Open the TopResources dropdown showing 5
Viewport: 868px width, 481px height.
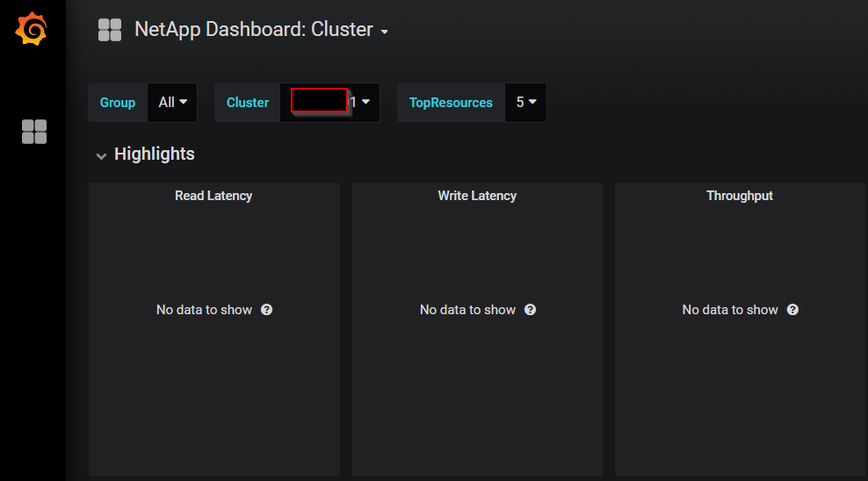[x=526, y=103]
